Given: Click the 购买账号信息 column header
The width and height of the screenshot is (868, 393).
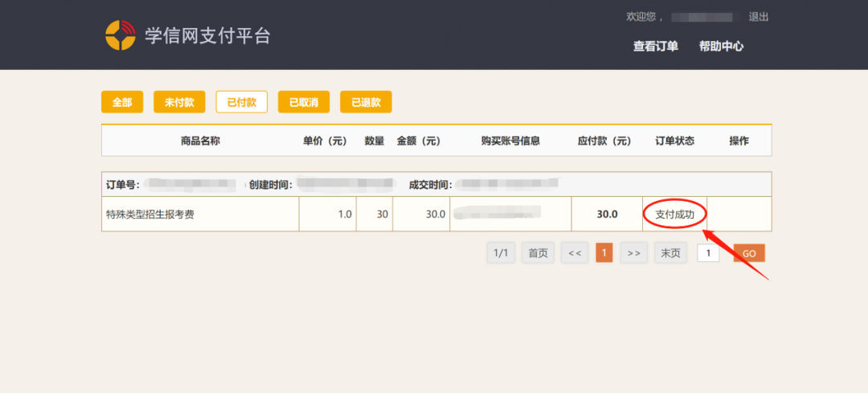Looking at the screenshot, I should click(x=510, y=141).
